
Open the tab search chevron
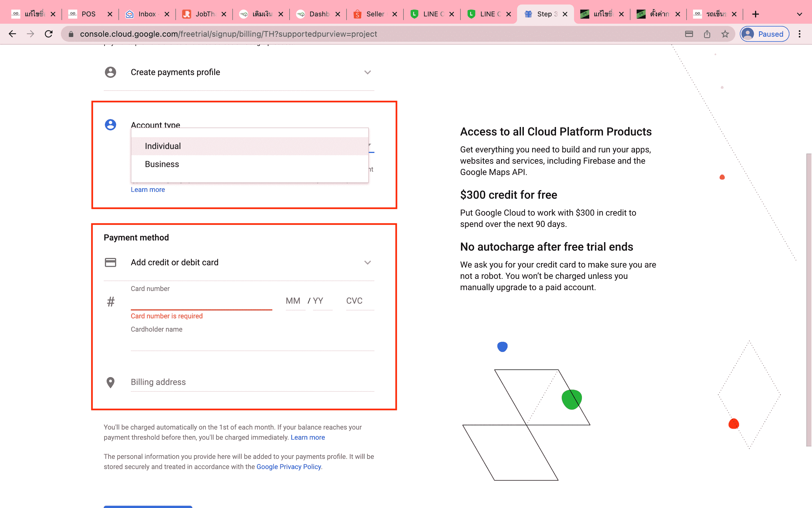800,14
